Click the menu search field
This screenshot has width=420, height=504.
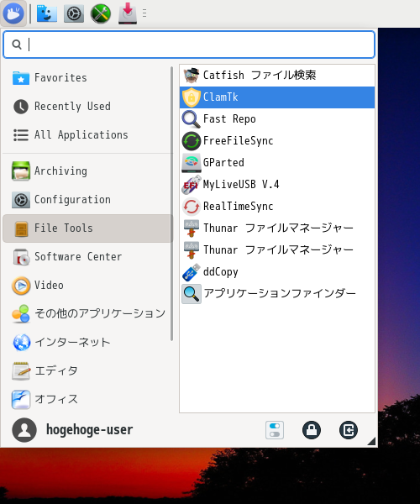coord(189,45)
